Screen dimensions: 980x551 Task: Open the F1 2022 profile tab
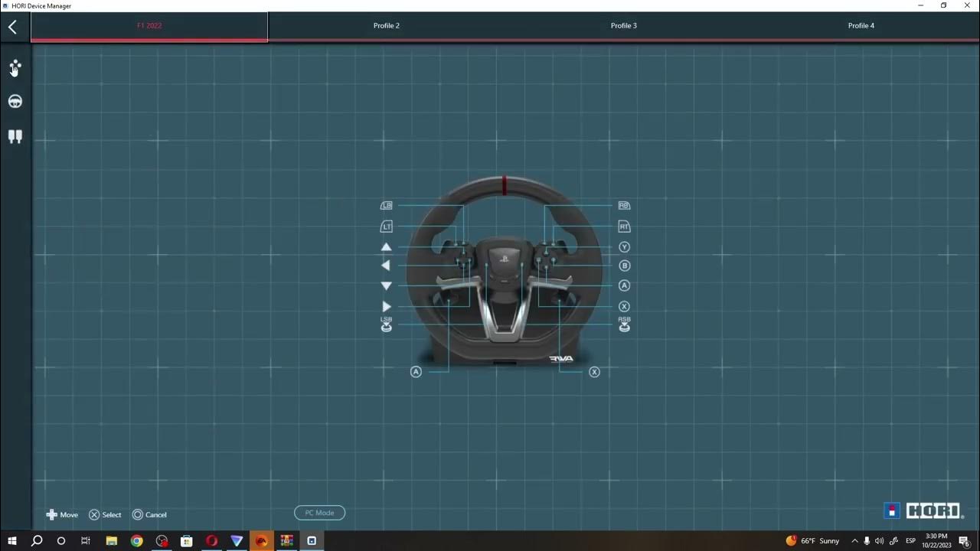tap(149, 25)
